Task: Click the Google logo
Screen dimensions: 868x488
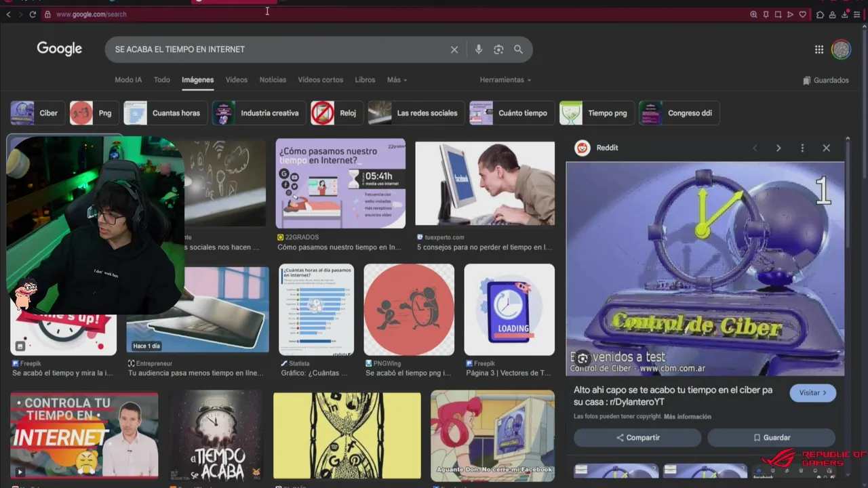Action: pos(60,49)
